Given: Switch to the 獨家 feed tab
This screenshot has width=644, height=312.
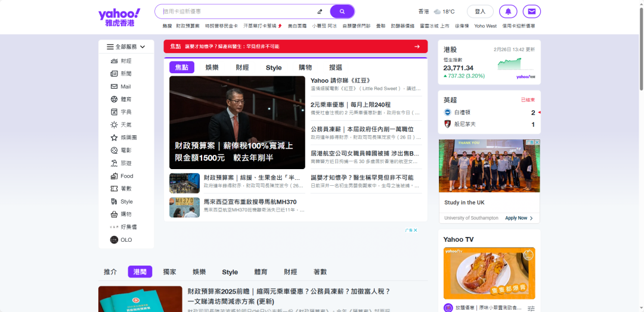Looking at the screenshot, I should (x=169, y=272).
